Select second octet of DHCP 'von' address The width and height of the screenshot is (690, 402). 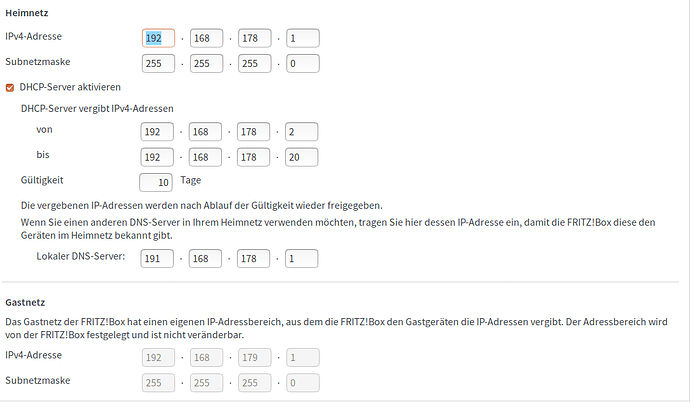pos(206,131)
